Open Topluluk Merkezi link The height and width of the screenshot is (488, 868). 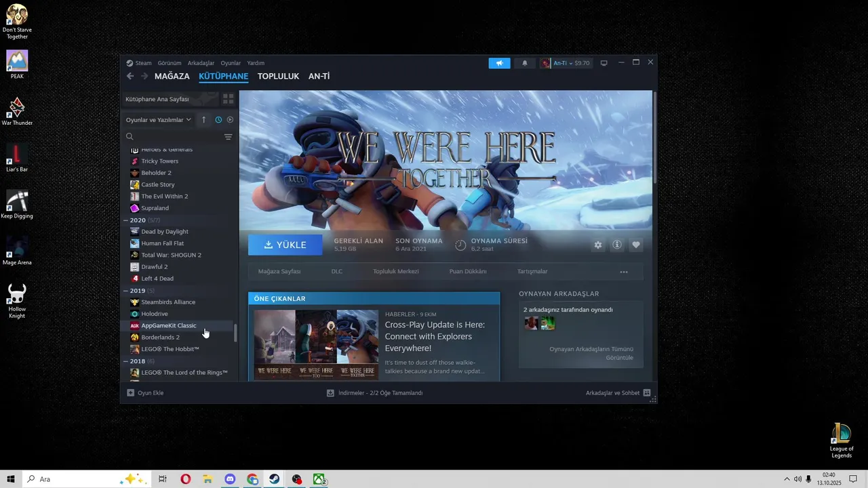(396, 271)
